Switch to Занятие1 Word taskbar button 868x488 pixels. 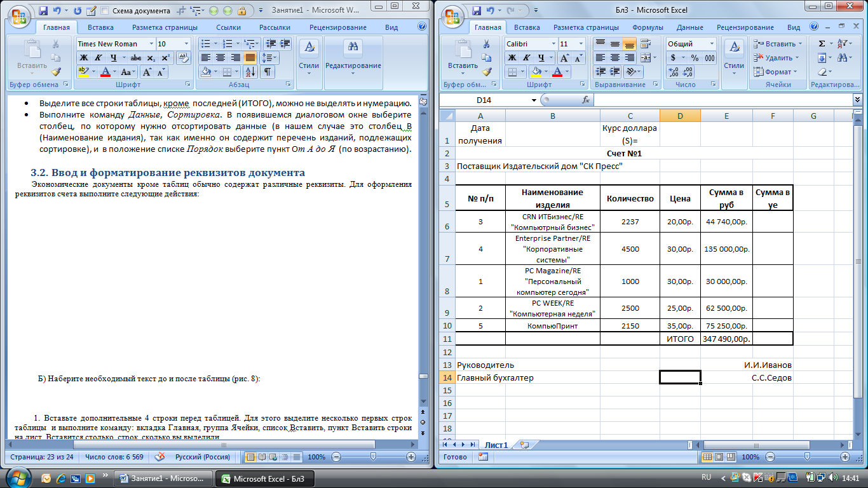tap(164, 478)
